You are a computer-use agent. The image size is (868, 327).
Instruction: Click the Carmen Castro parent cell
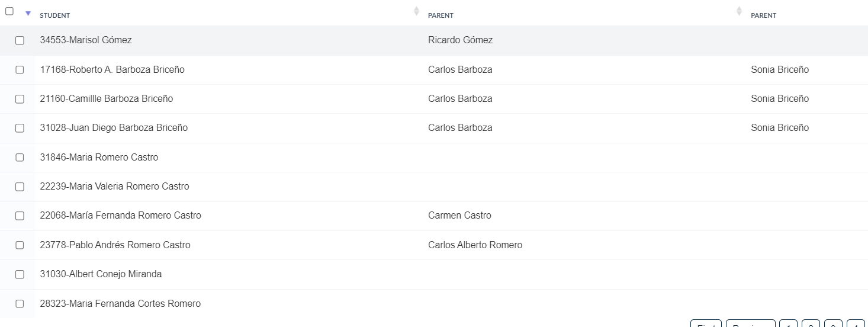(x=459, y=216)
